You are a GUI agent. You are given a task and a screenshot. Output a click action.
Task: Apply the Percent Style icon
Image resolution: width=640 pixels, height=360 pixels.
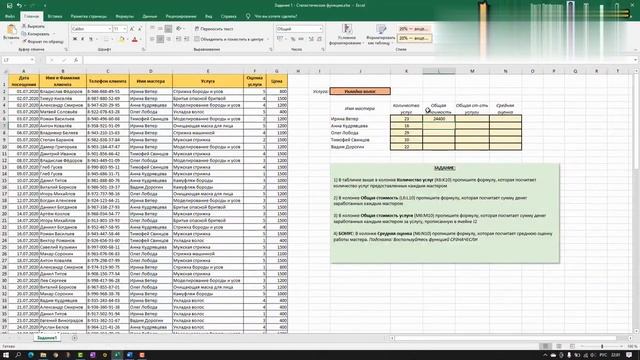pos(293,39)
